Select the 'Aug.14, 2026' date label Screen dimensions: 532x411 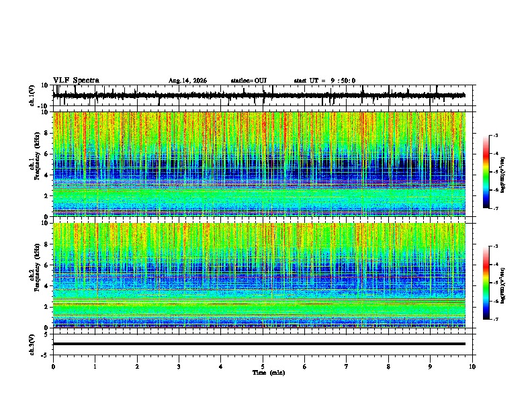(187, 81)
